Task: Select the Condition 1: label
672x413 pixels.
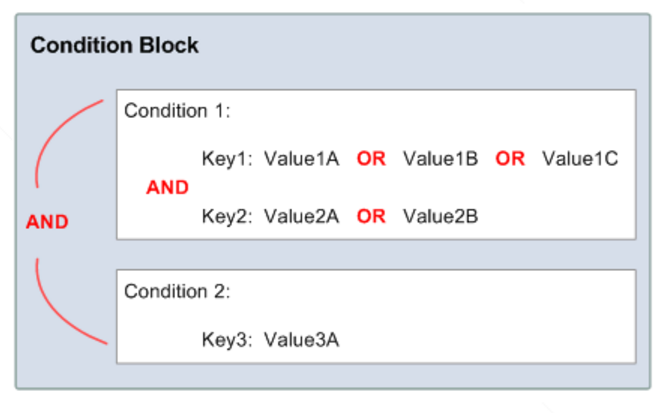Action: pos(177,111)
